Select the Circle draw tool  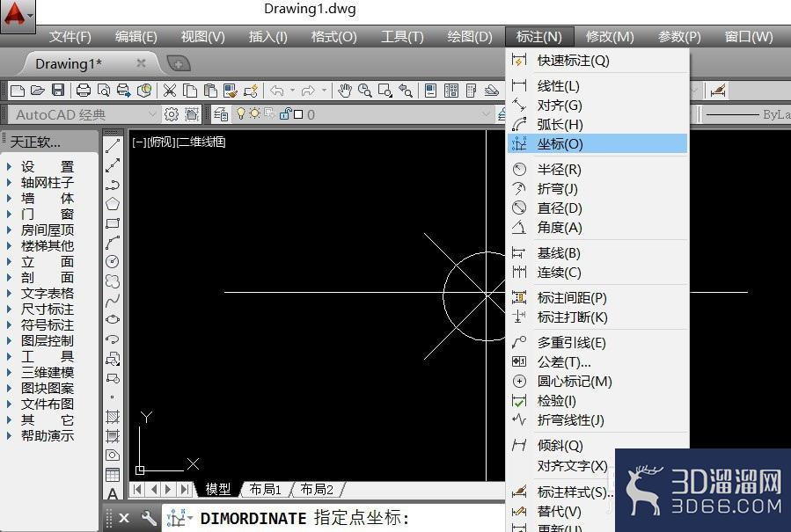coord(113,262)
